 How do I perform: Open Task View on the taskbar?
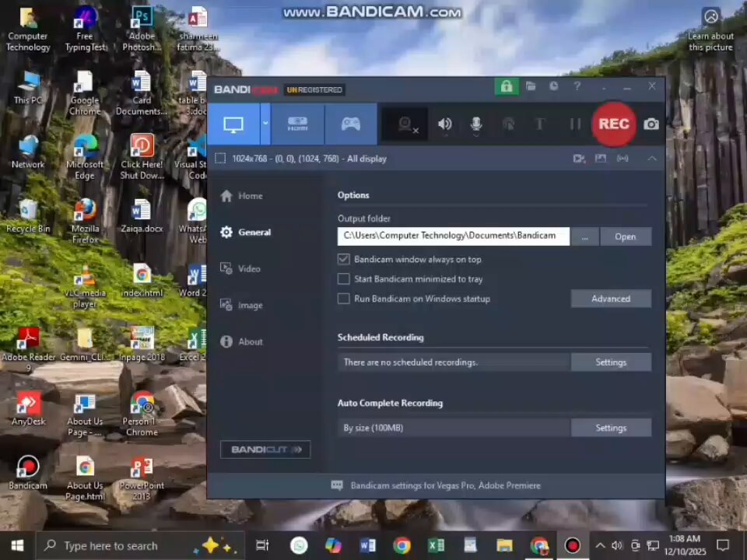[262, 546]
